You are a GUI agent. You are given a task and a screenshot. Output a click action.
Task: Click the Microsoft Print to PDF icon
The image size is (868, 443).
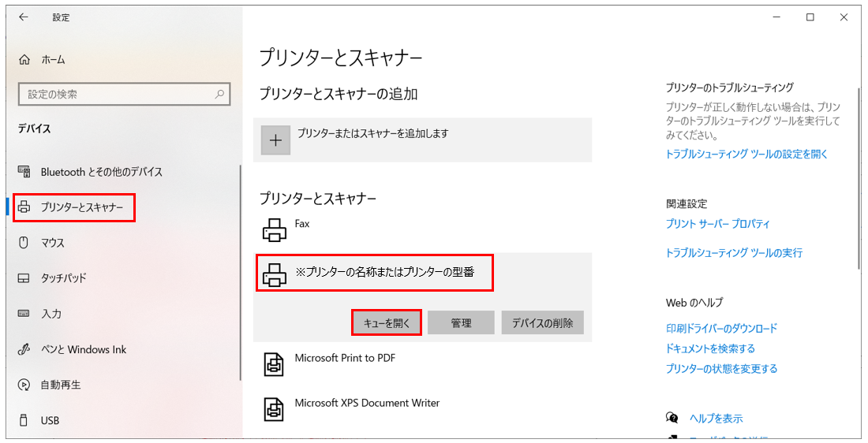click(274, 364)
